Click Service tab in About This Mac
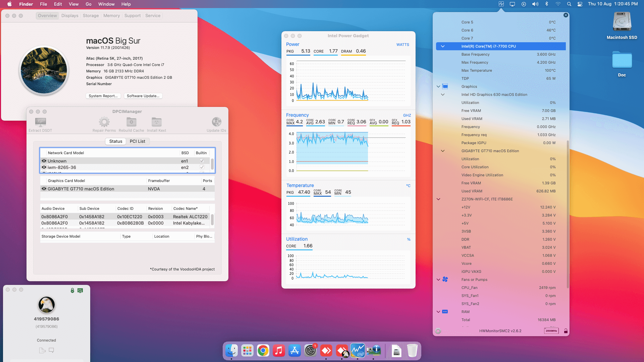644x362 pixels. point(153,16)
